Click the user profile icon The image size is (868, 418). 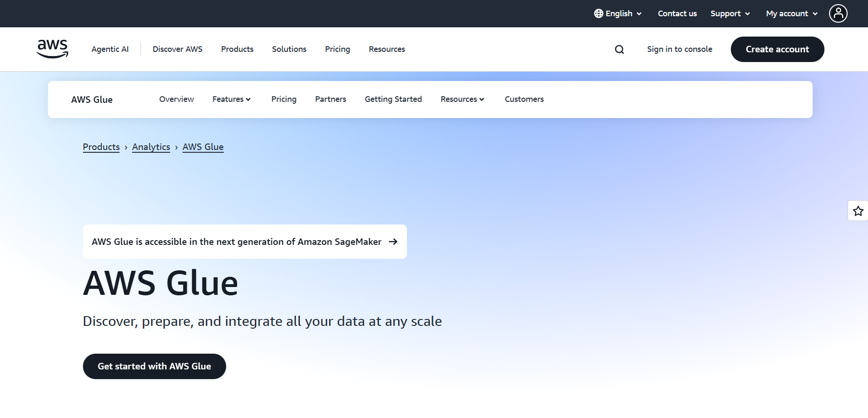[x=838, y=13]
